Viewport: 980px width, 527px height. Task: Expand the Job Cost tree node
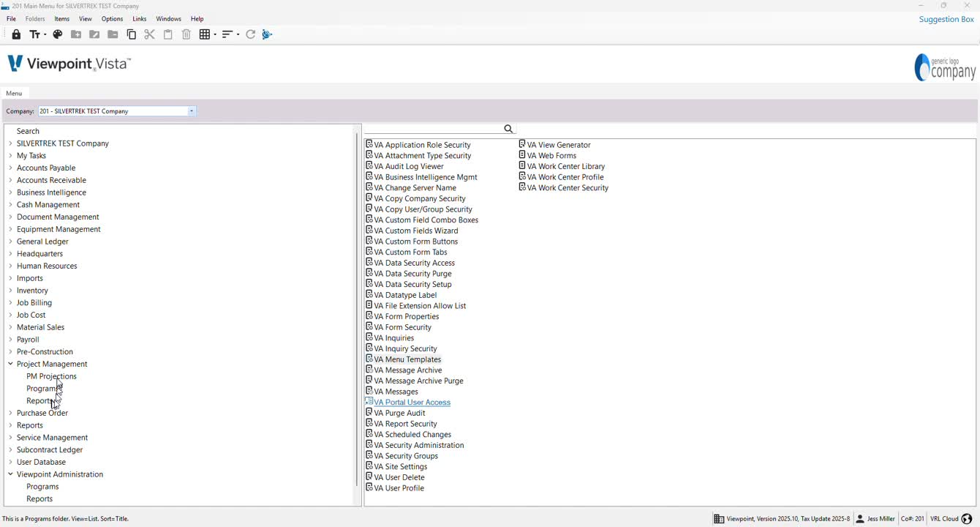[x=10, y=315]
